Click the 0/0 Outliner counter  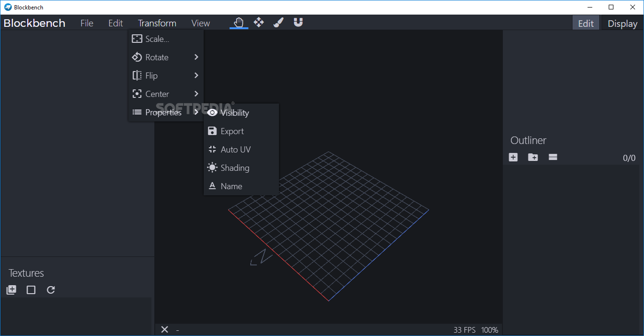pos(629,158)
